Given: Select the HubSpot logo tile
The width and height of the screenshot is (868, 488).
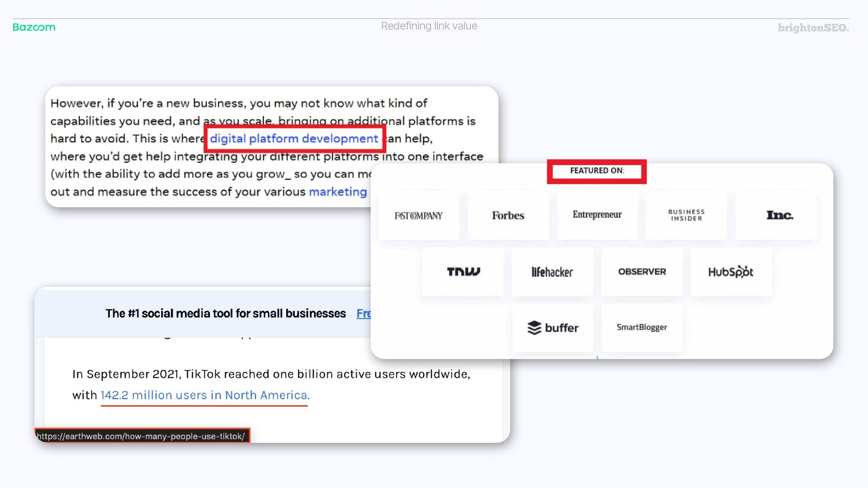Looking at the screenshot, I should (x=731, y=272).
